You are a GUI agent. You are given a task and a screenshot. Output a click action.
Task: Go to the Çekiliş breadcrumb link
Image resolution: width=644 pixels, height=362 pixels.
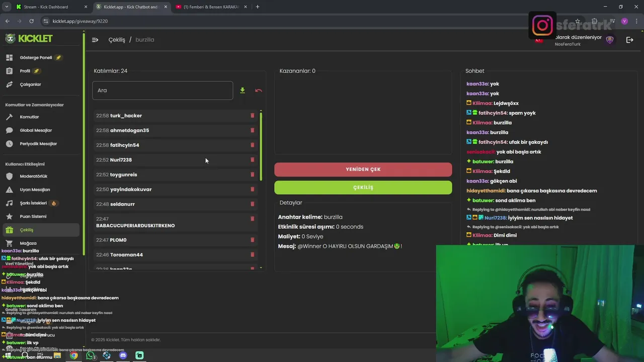coord(117,40)
